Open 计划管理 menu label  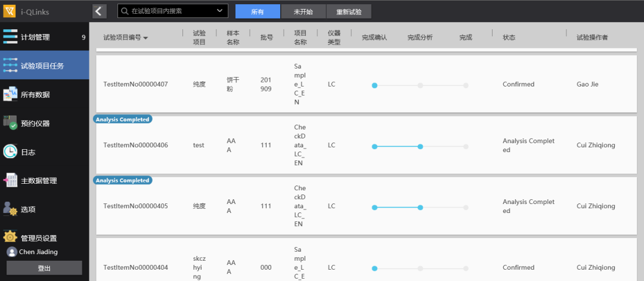(35, 38)
